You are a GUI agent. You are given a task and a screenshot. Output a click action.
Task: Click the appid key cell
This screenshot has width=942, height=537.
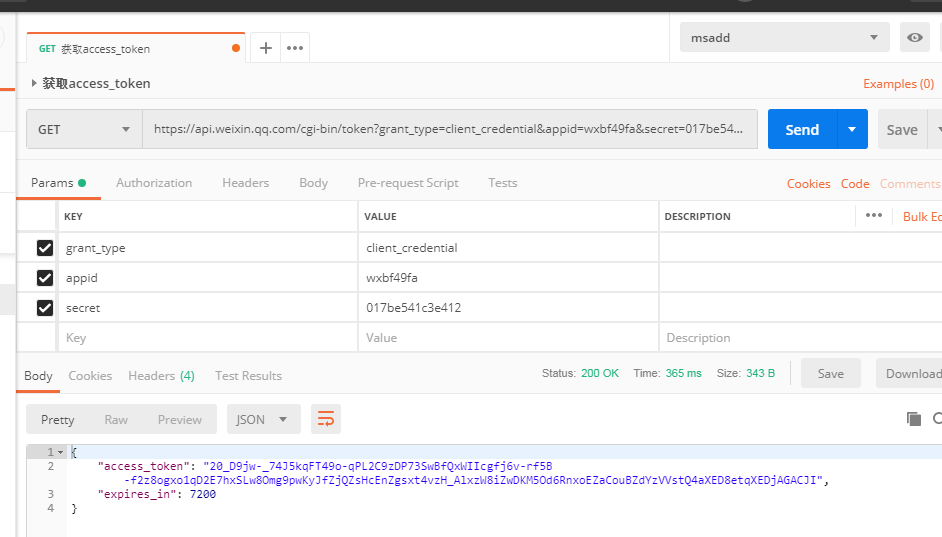207,278
